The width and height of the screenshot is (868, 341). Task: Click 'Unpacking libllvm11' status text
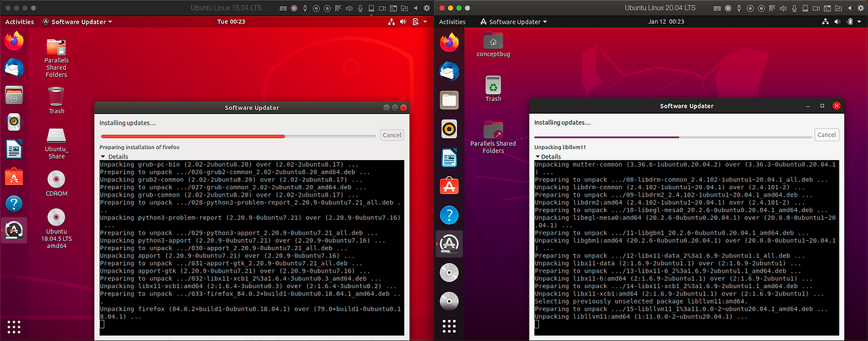(x=560, y=147)
